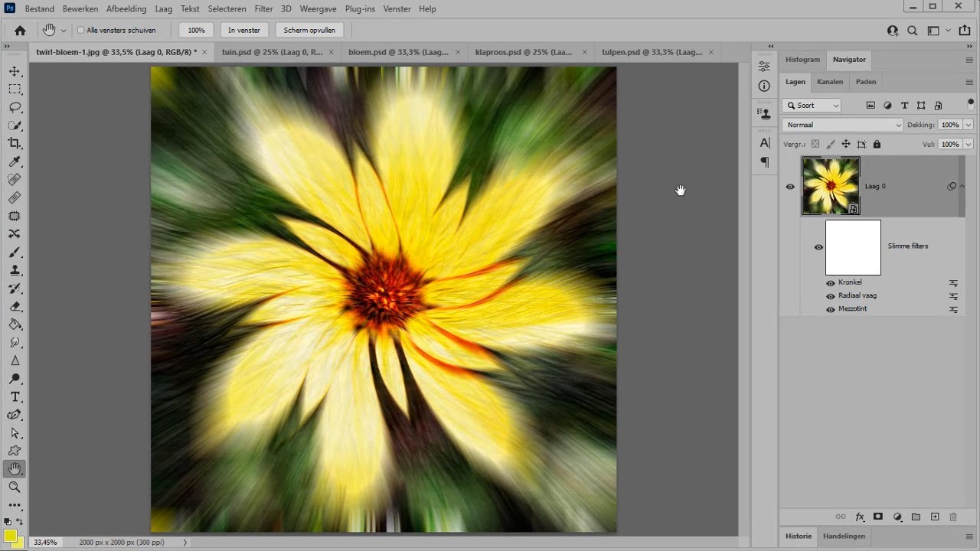
Task: Filter layers by pixel layers
Action: (x=871, y=106)
